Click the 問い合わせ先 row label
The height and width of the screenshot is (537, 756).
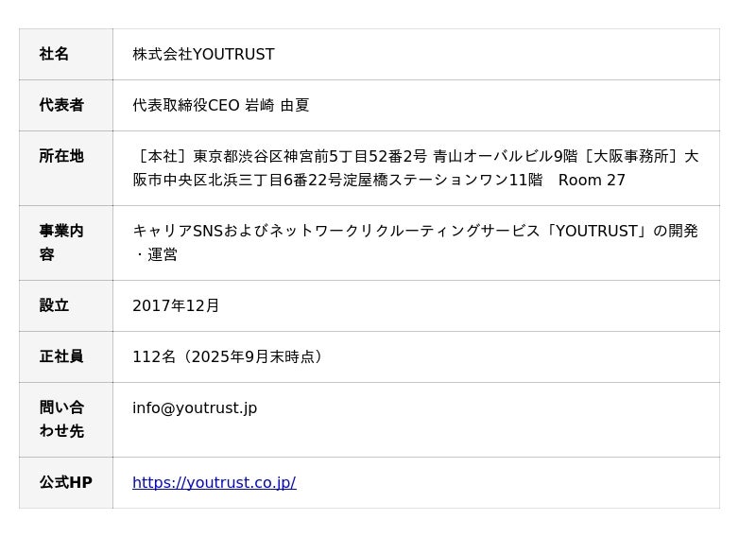tap(61, 420)
